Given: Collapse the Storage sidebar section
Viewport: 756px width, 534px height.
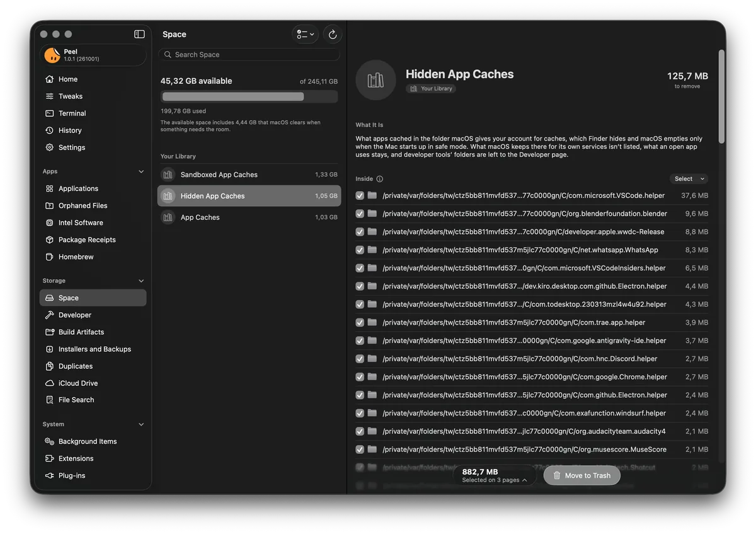Looking at the screenshot, I should pos(141,281).
